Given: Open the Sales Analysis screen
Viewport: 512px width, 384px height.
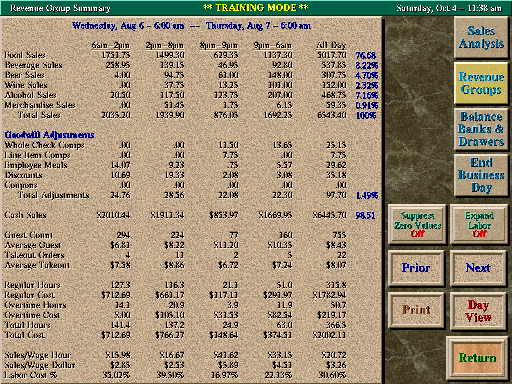Looking at the screenshot, I should [x=481, y=37].
